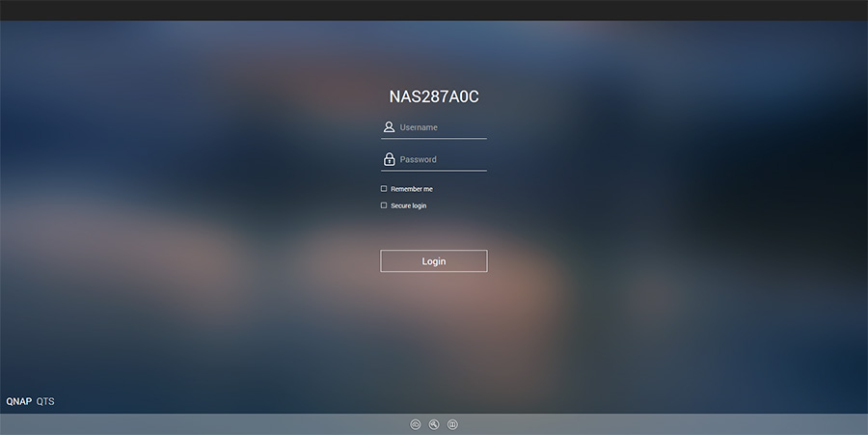
Task: Click the rightmost circular footer icon
Action: point(452,424)
